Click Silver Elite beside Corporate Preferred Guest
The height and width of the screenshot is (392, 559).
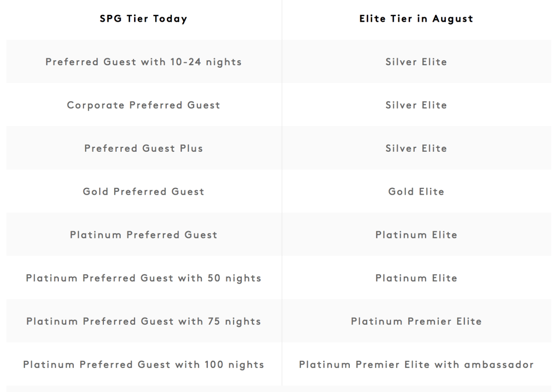(416, 105)
